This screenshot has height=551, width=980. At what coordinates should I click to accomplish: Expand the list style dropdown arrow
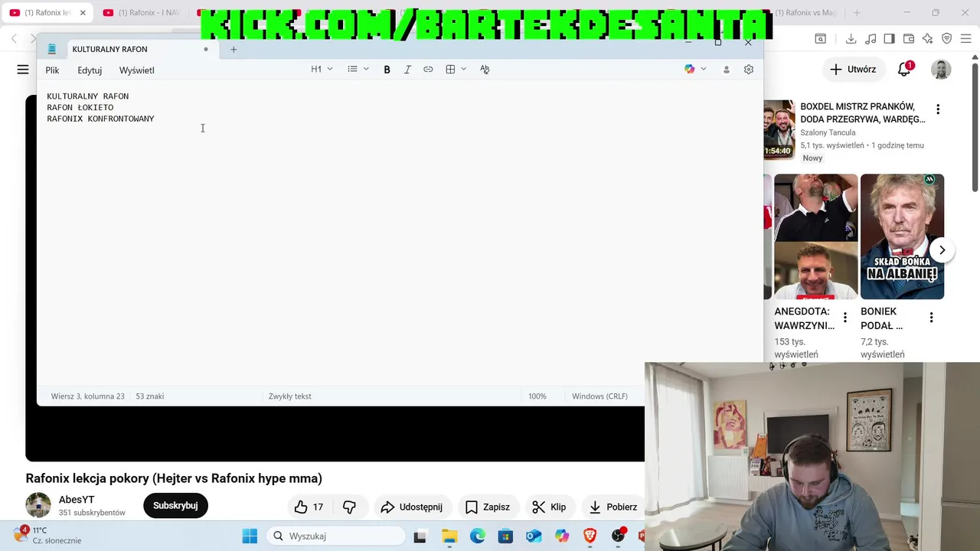tap(366, 70)
